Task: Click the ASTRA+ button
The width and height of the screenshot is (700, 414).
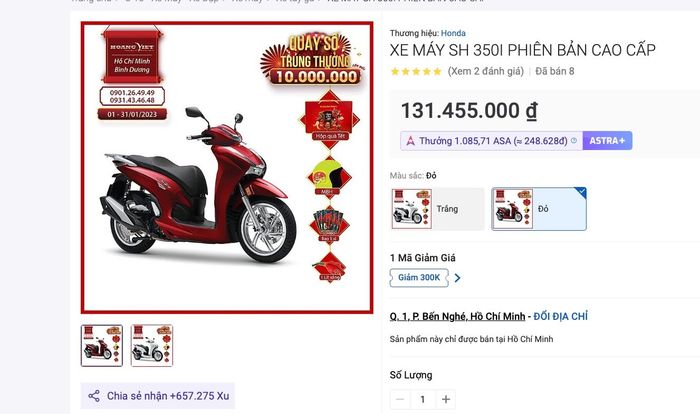Action: pyautogui.click(x=607, y=141)
